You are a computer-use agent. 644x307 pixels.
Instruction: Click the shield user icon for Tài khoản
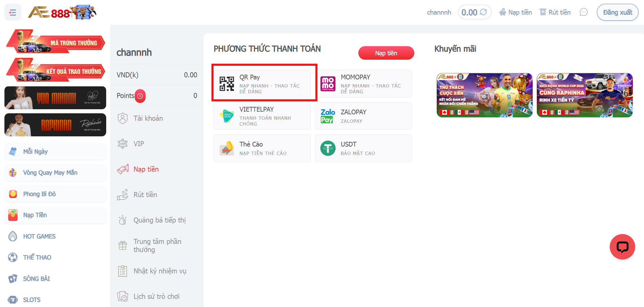[x=122, y=118]
